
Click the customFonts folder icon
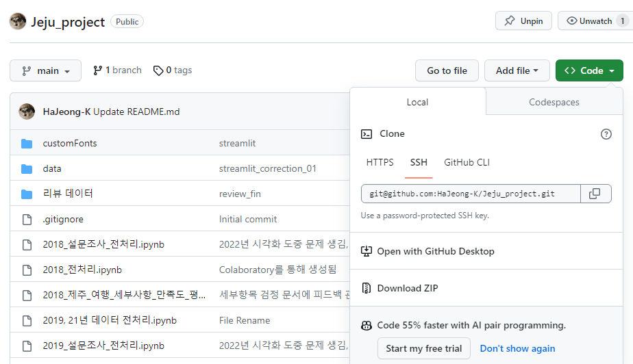click(27, 144)
